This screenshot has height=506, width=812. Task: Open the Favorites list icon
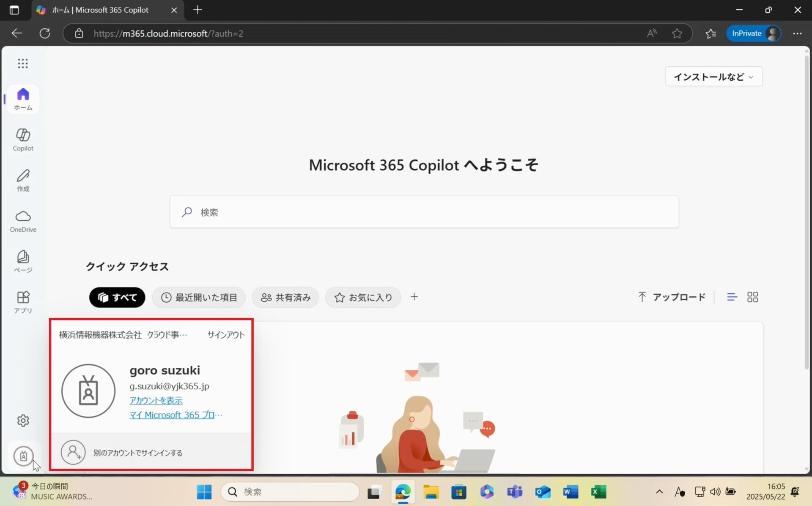click(x=710, y=33)
